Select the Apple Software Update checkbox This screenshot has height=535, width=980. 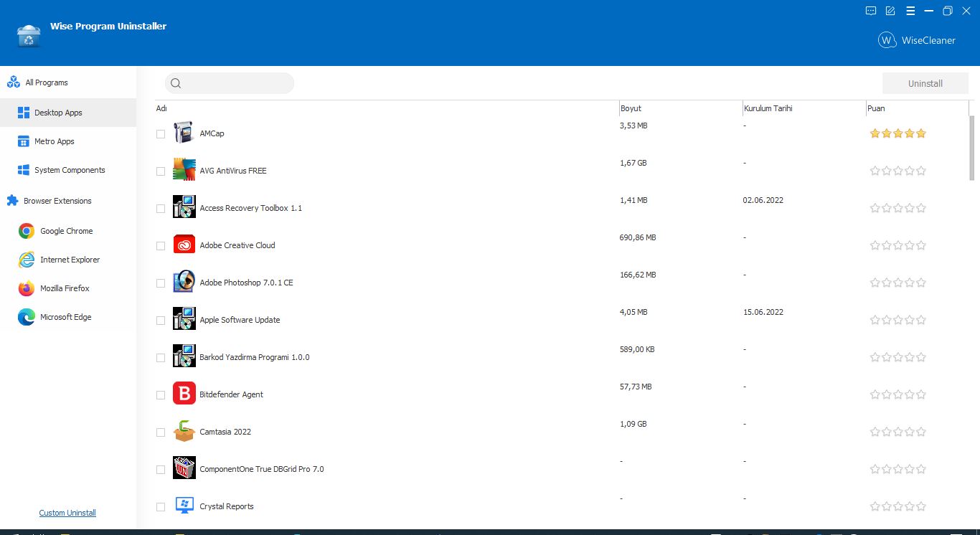[x=161, y=321]
